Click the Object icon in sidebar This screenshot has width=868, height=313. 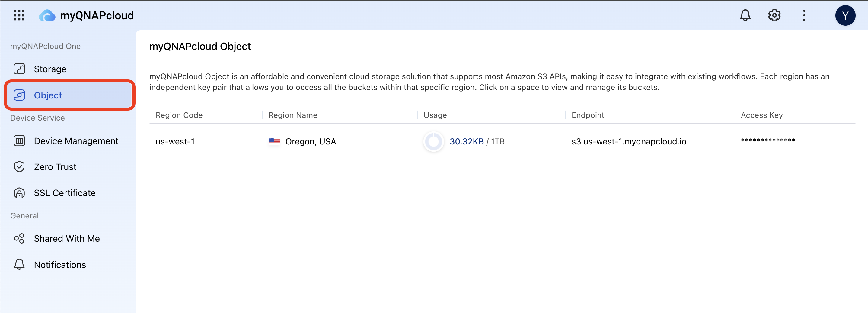(20, 95)
